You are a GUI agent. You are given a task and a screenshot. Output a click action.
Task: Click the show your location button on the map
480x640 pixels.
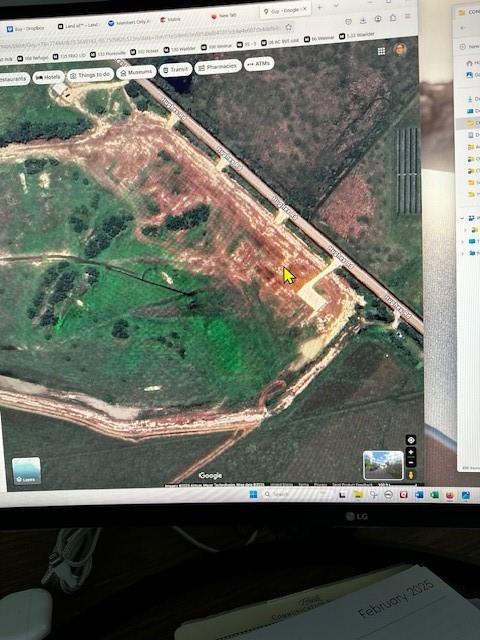[411, 440]
